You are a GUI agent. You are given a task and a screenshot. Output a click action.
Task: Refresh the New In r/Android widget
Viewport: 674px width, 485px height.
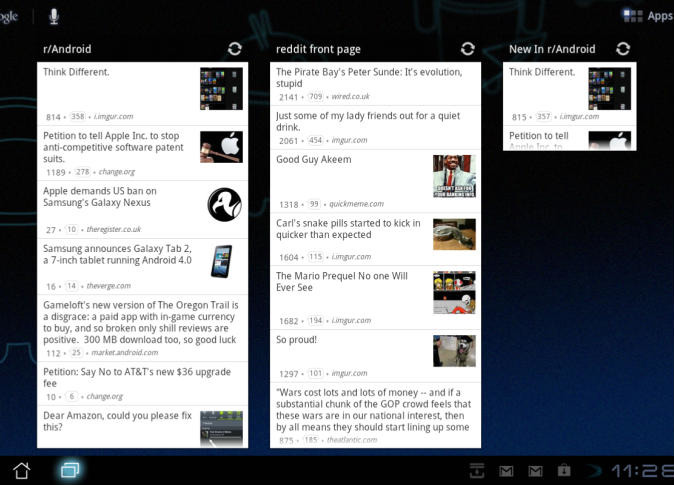pyautogui.click(x=623, y=48)
